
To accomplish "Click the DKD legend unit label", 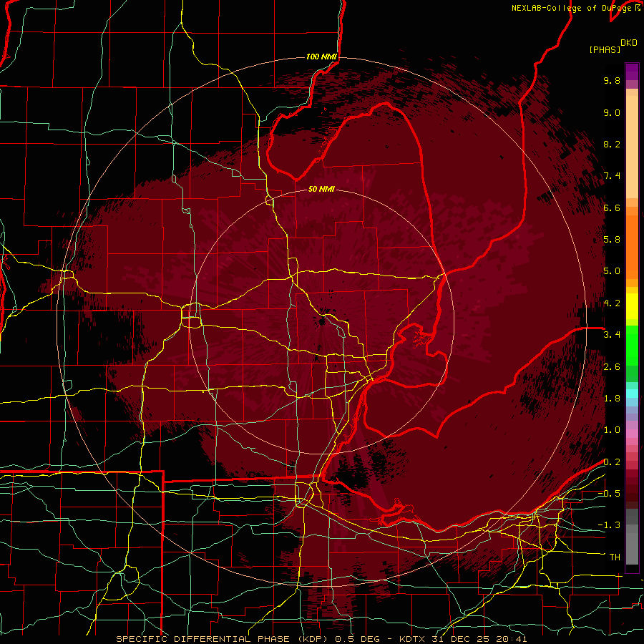I will (629, 42).
